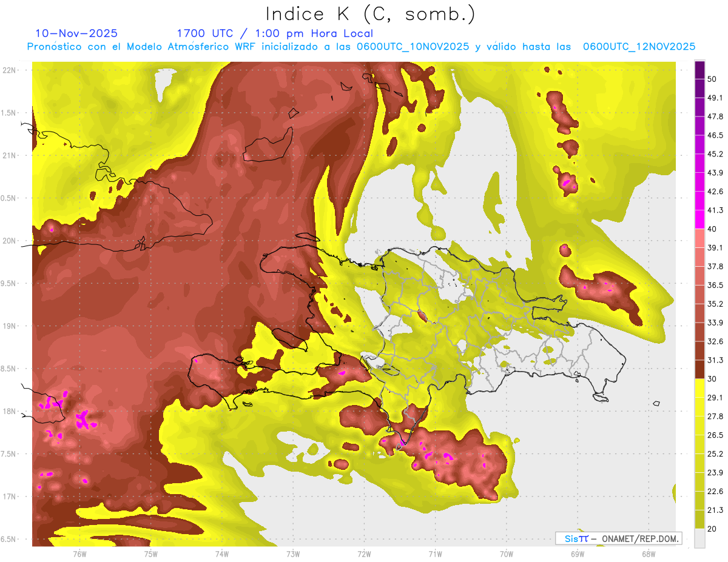The image size is (728, 562).
Task: Click the colorbar value "27.8"
Action: pyautogui.click(x=715, y=416)
